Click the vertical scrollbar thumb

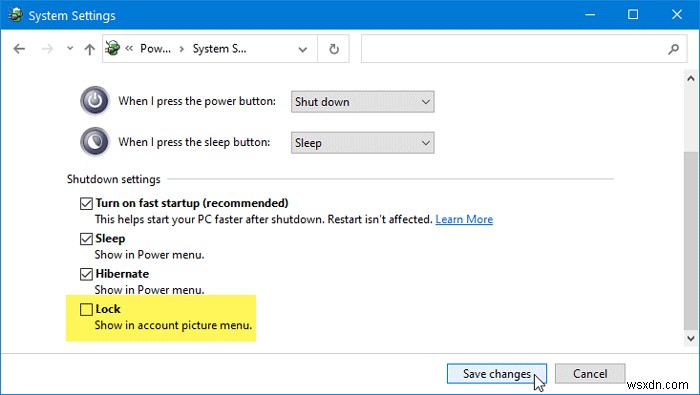point(691,241)
